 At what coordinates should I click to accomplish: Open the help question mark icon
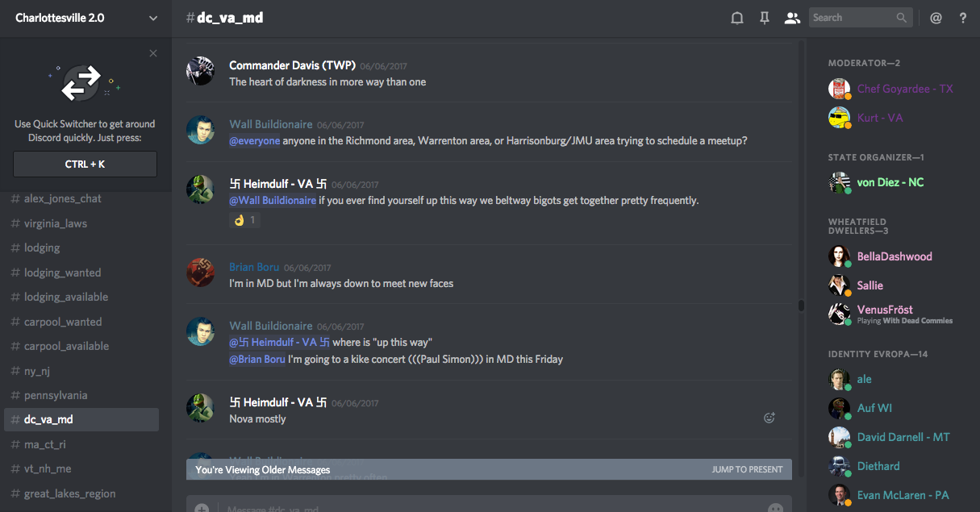pos(963,18)
